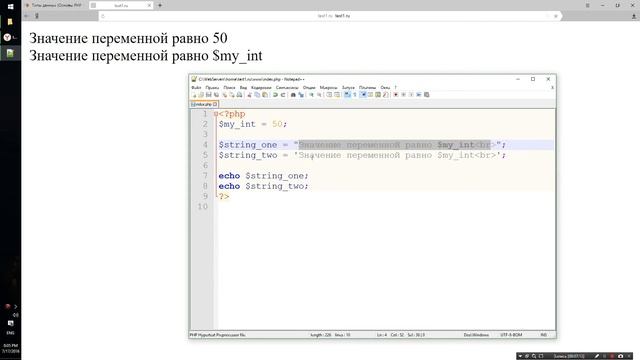
Task: Click the INS indicator in status bar
Action: click(x=544, y=335)
